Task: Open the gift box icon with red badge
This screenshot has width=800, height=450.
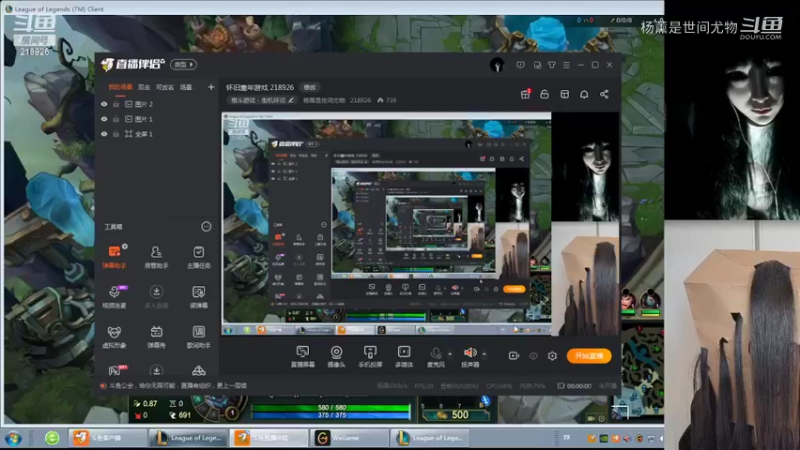Action: pos(525,94)
